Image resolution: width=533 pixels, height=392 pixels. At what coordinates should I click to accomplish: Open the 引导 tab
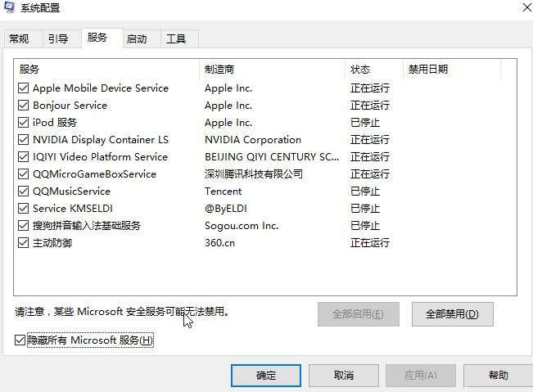pos(58,38)
